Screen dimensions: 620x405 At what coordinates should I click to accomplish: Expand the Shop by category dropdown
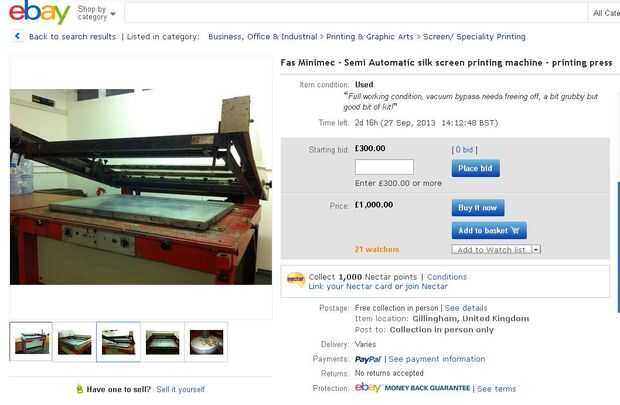tap(96, 13)
